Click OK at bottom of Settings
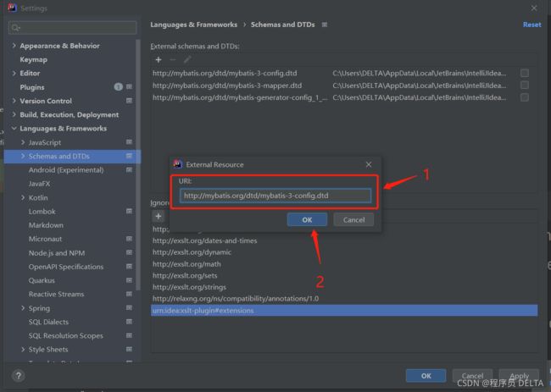This screenshot has height=392, width=551. (426, 376)
